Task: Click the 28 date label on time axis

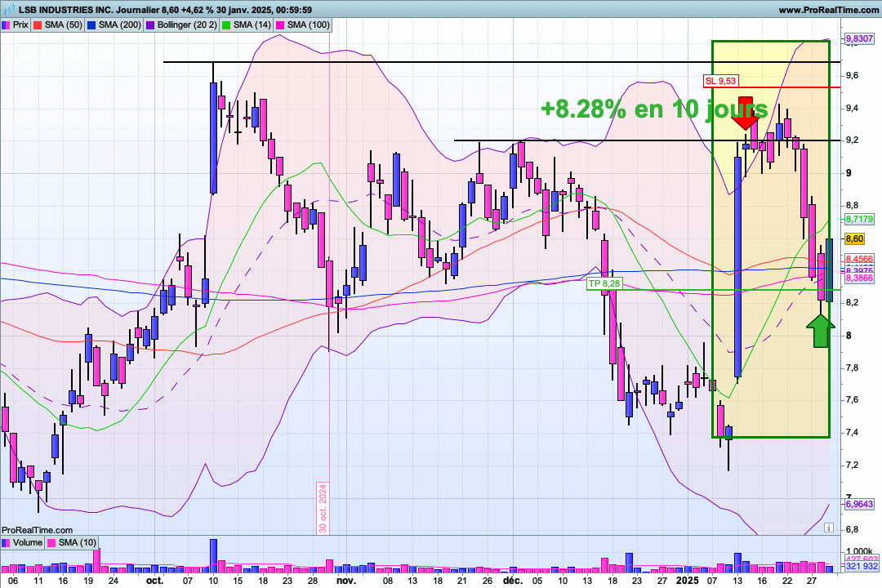Action: [313, 581]
